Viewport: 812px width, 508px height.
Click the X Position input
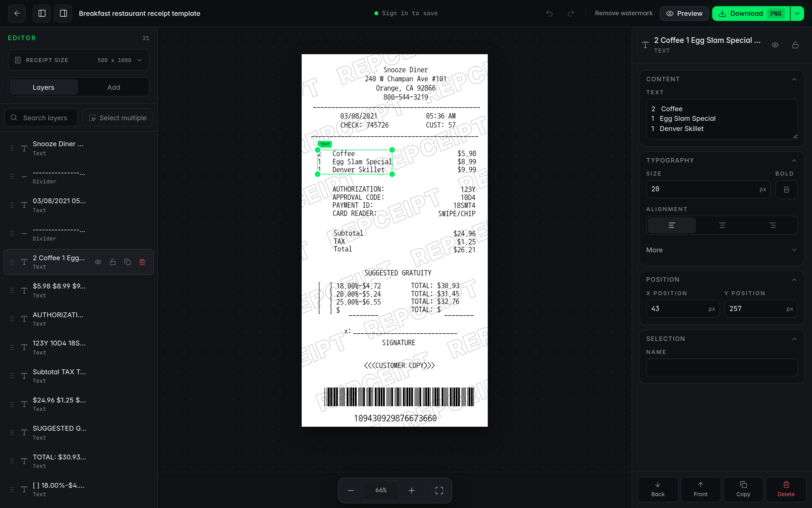[x=683, y=309]
